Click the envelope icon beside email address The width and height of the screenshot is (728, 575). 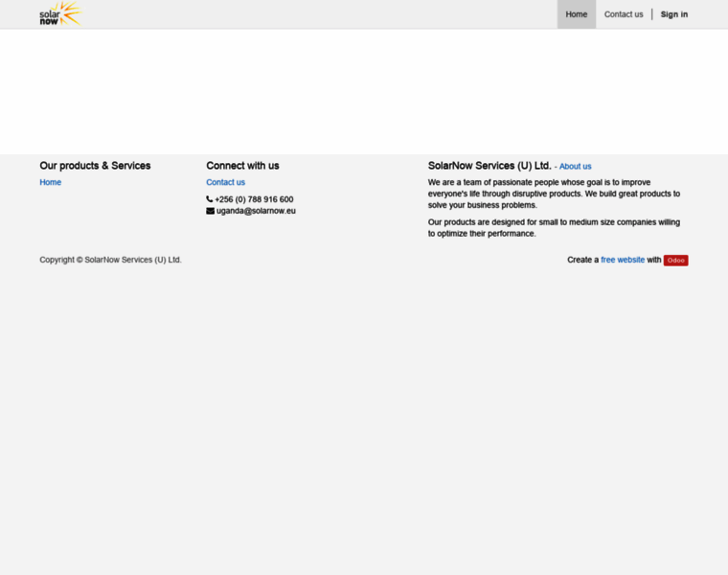tap(211, 211)
